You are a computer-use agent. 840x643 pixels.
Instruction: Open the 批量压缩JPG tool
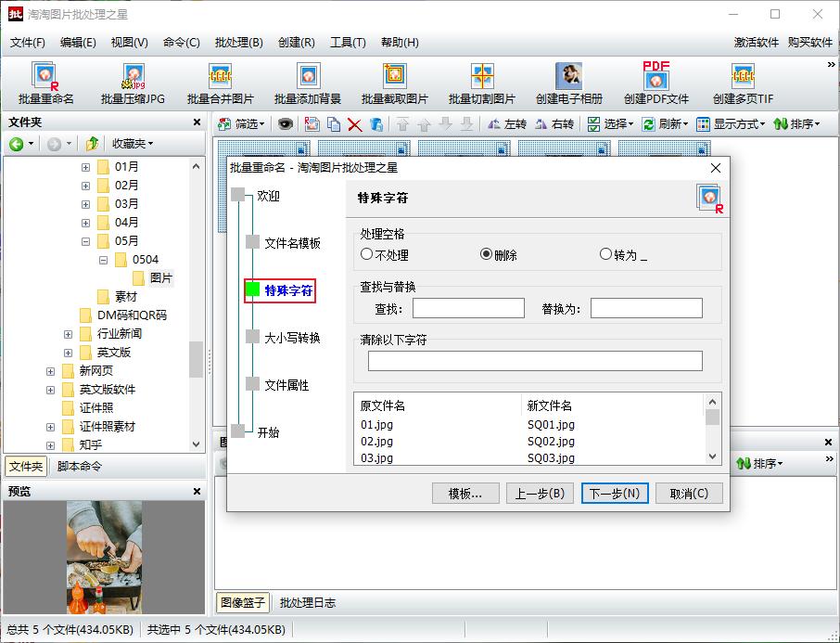pyautogui.click(x=132, y=82)
